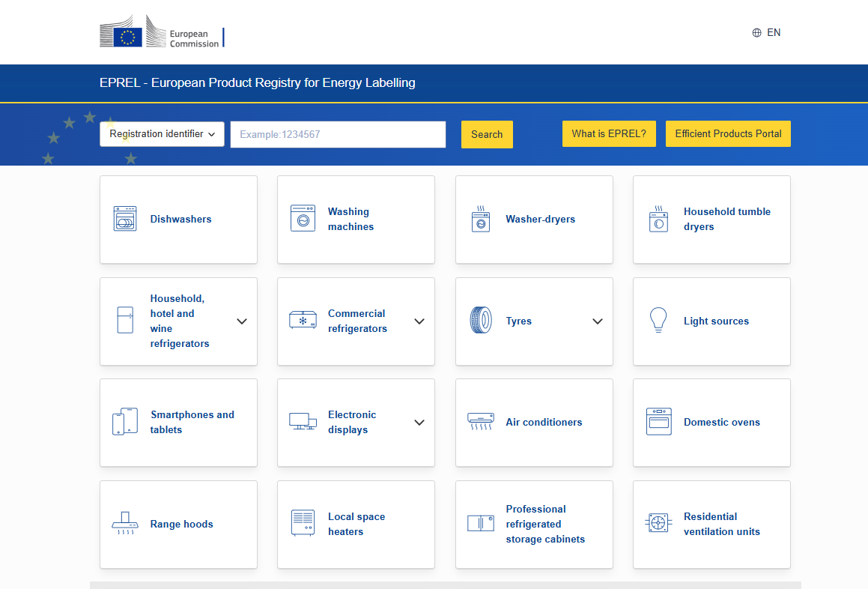
Task: Open the Household tumble dryers label
Action: [x=727, y=219]
